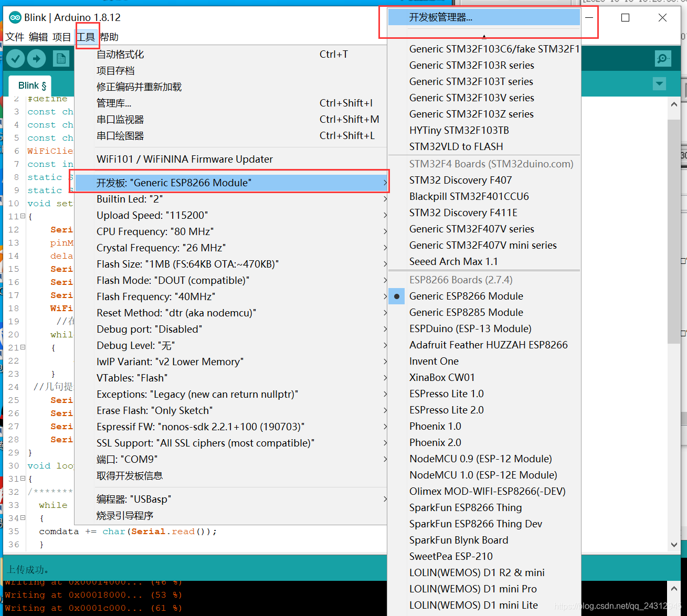Click the editor scrollbar down arrow
687x616 pixels.
[x=674, y=545]
